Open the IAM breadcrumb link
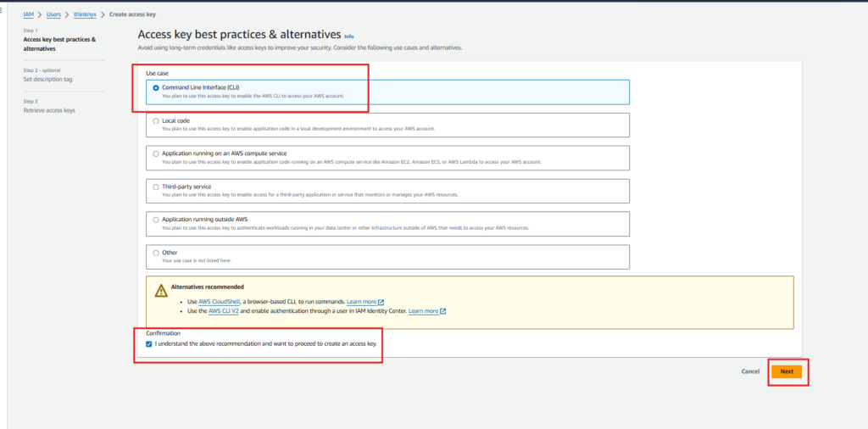The height and width of the screenshot is (429, 868). 28,14
